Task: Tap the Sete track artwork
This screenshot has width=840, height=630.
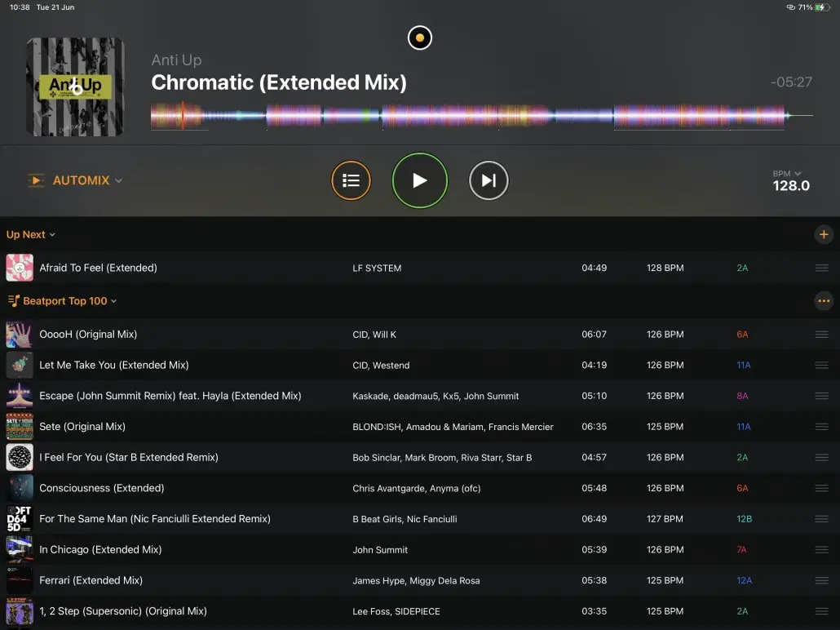Action: click(20, 426)
